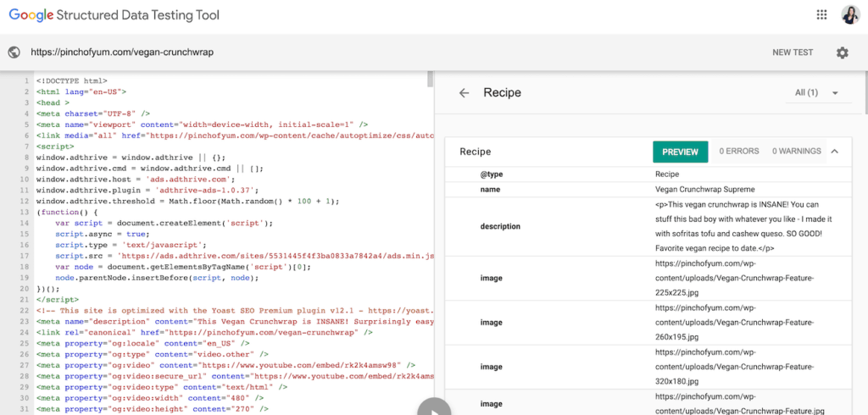Image resolution: width=868 pixels, height=415 pixels.
Task: Click the 225x225.jpg image URL value
Action: 734,278
